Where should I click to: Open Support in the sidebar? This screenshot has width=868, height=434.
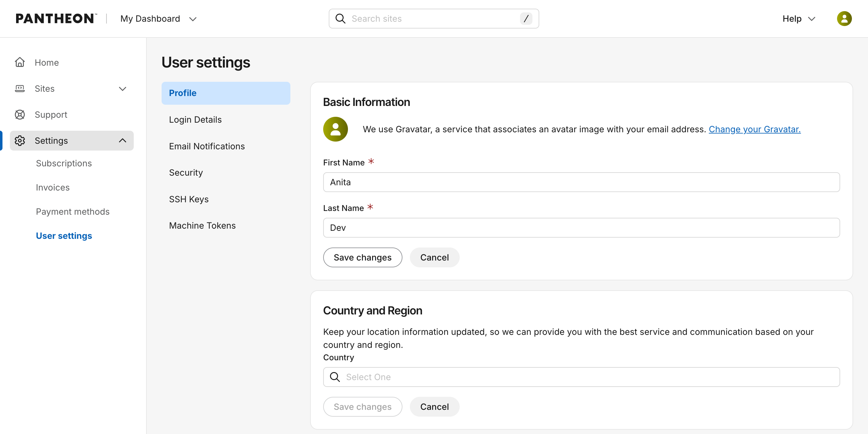tap(72, 115)
